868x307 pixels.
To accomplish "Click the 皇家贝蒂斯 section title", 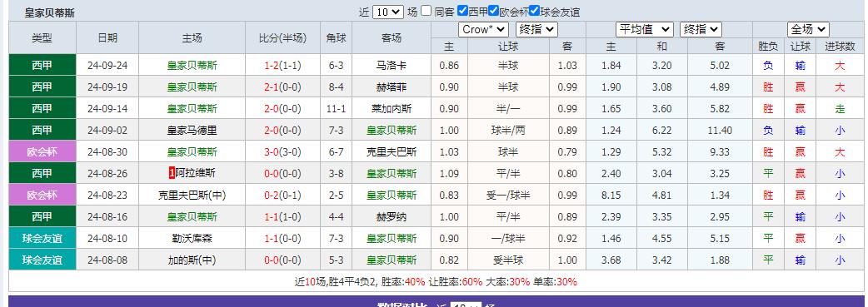I will click(x=50, y=12).
